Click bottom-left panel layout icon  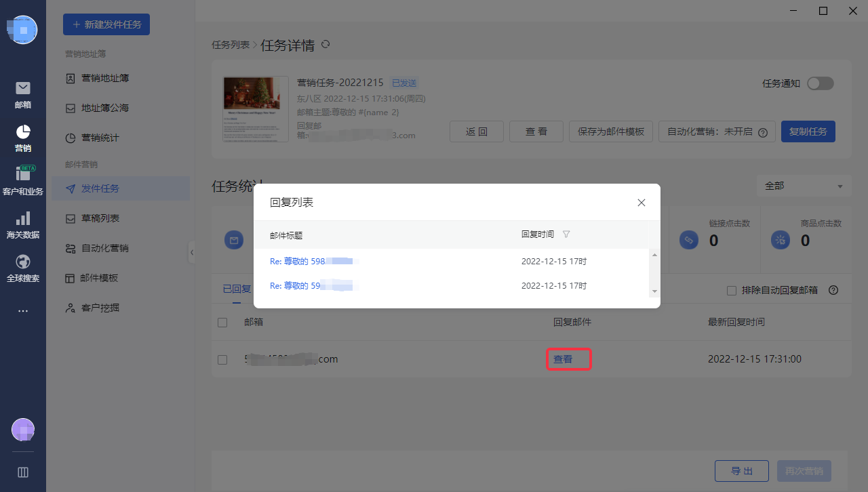click(x=23, y=472)
